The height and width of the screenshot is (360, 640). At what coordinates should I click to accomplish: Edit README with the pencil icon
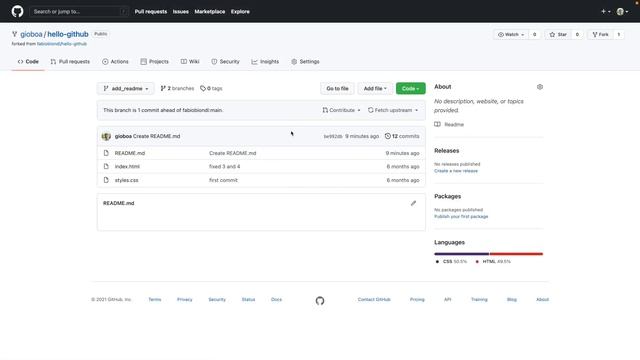point(413,203)
